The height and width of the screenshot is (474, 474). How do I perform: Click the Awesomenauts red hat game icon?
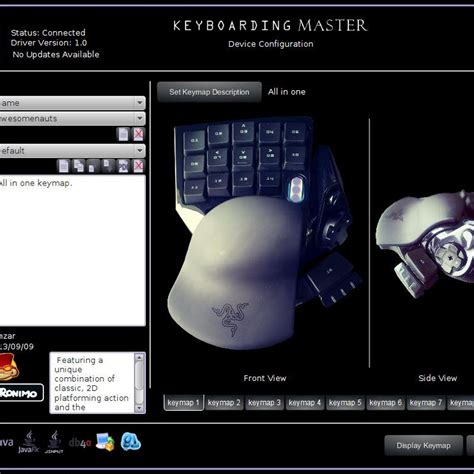point(8,367)
